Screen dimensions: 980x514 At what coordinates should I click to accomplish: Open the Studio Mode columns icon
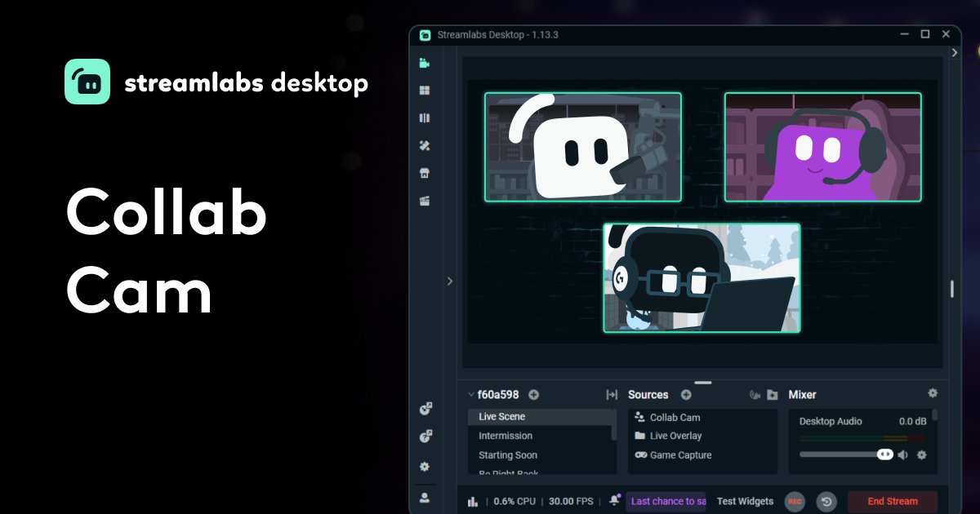click(x=424, y=118)
